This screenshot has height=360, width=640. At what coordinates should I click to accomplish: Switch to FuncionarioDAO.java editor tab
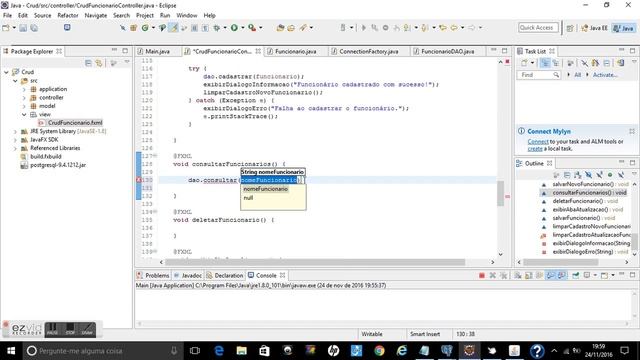click(447, 51)
